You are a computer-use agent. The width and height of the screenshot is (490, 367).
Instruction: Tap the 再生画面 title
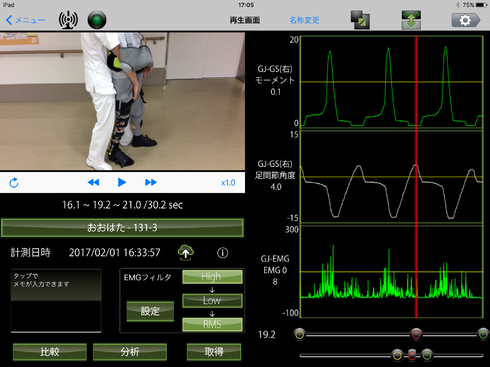pos(245,20)
